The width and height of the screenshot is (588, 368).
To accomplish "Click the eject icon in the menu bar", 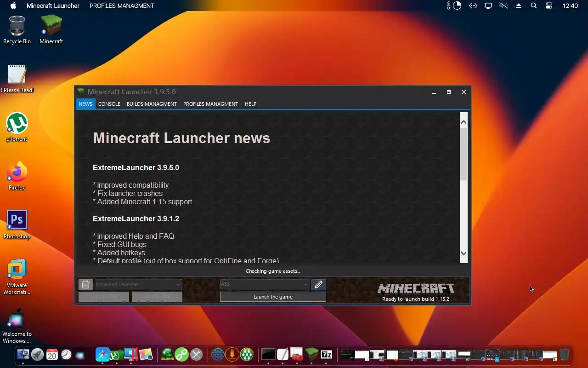I will click(519, 6).
